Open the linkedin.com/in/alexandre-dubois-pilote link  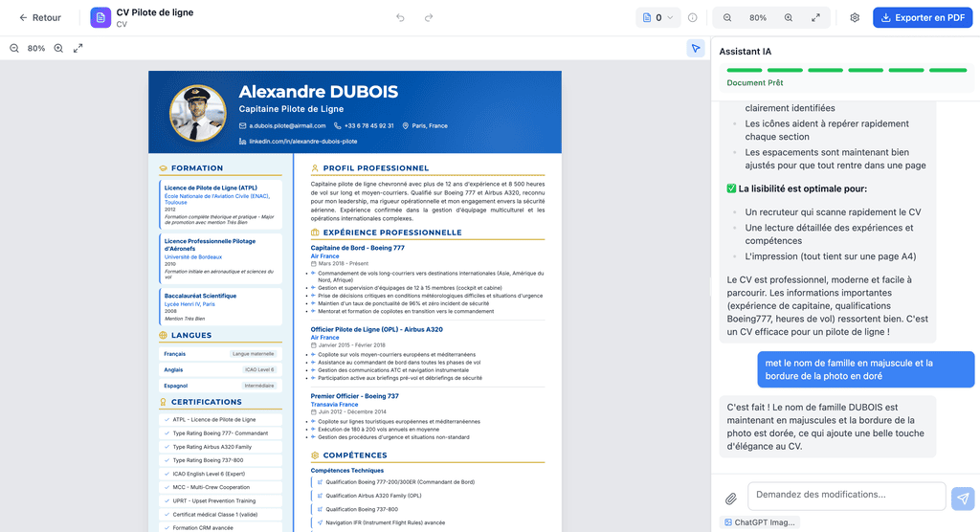[303, 142]
